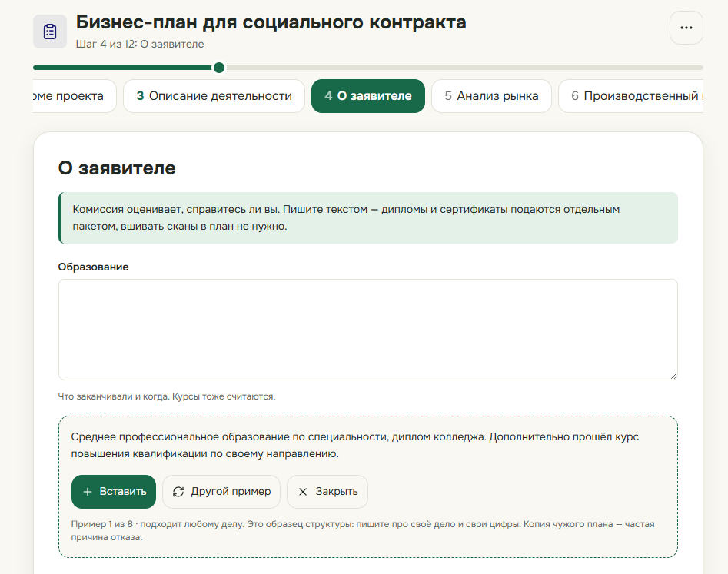Focus the Образование text area
The image size is (728, 574).
[x=368, y=330]
